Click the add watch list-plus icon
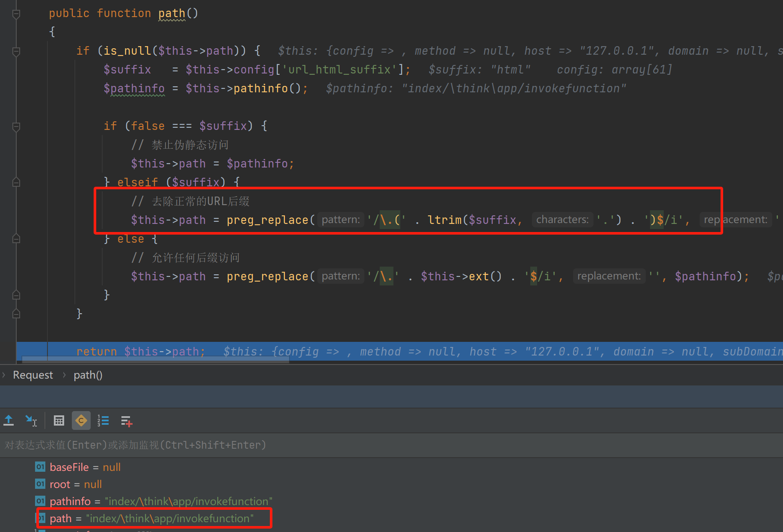 tap(127, 421)
